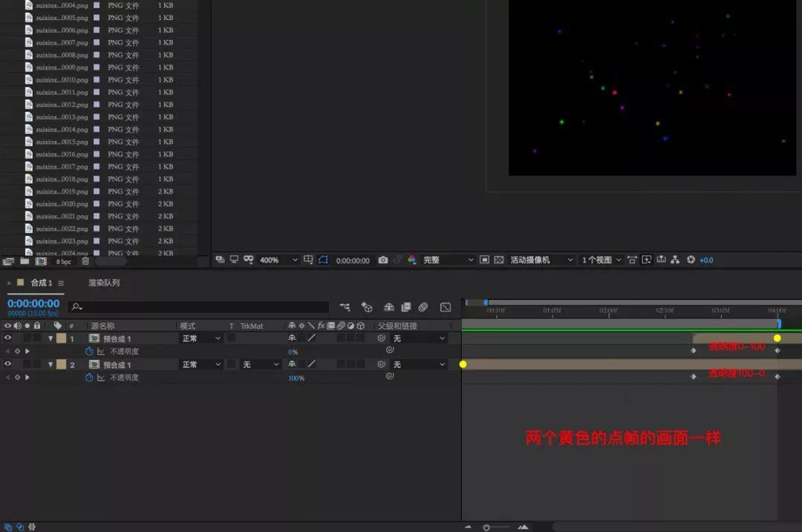Open the 400% magnification dropdown
802x532 pixels.
(278, 260)
